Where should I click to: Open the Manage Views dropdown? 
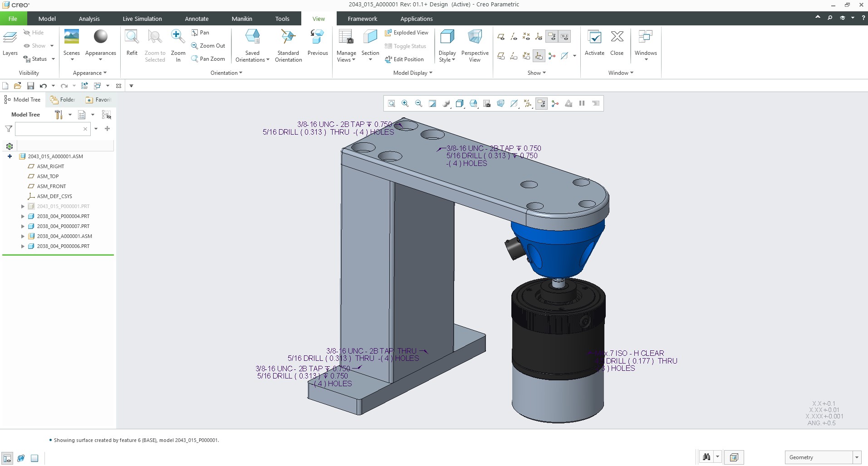coord(346,56)
